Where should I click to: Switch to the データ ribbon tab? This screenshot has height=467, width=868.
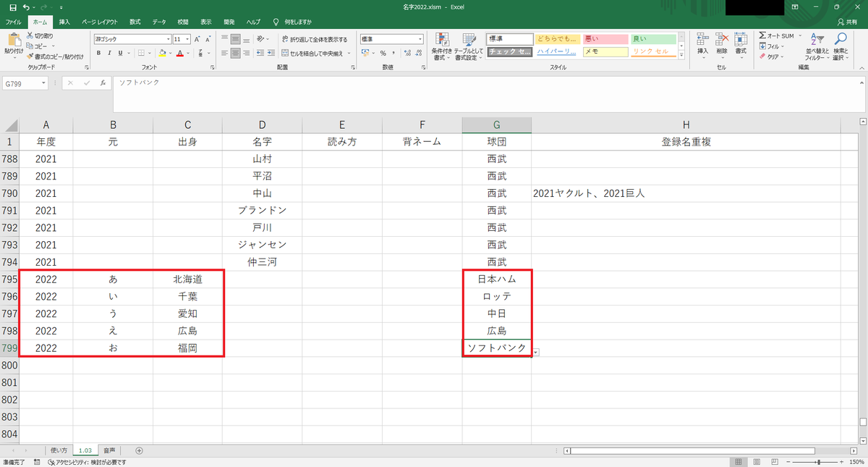pyautogui.click(x=159, y=22)
